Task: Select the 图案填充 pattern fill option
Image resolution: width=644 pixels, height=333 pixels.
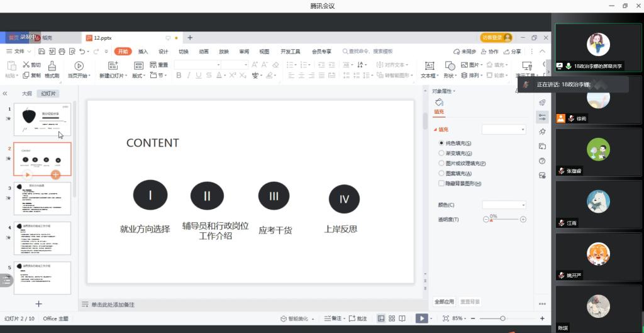Action: click(x=441, y=173)
